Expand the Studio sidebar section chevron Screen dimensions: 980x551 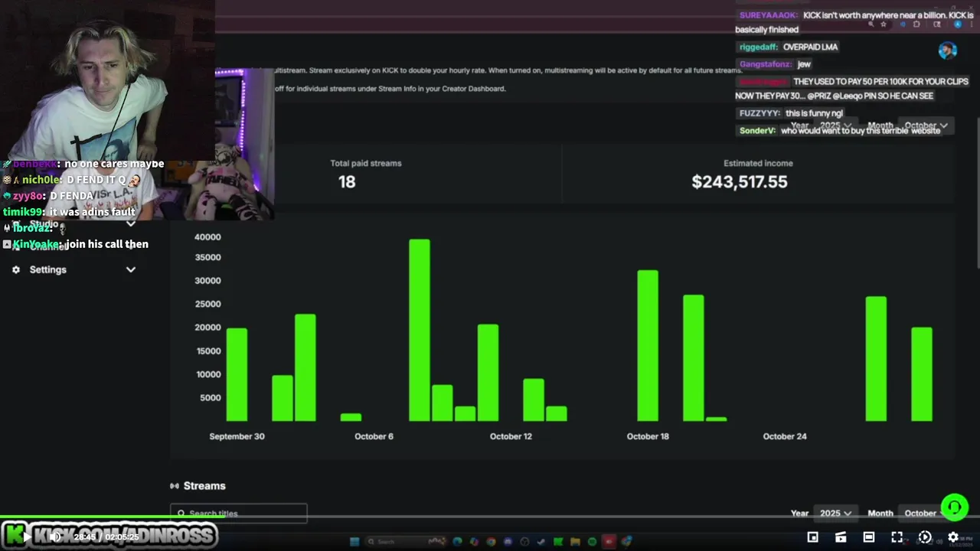tap(130, 223)
